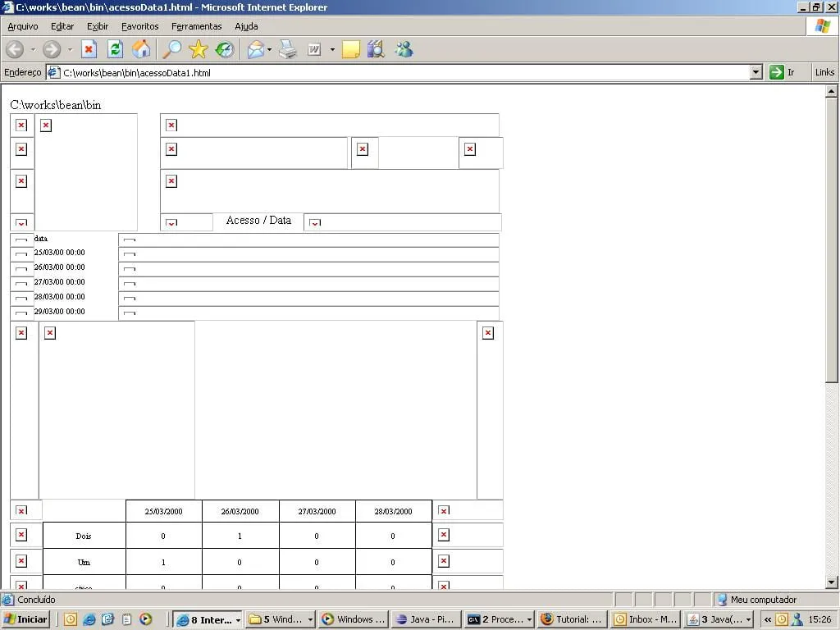840x630 pixels.
Task: Click the Acesso / Data heading
Action: (x=258, y=220)
